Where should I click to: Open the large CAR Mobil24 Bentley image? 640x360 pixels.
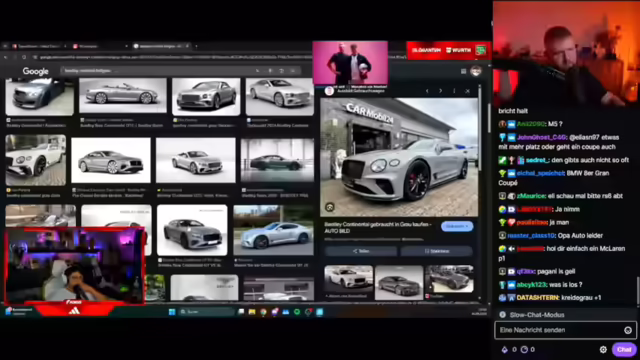(x=399, y=157)
